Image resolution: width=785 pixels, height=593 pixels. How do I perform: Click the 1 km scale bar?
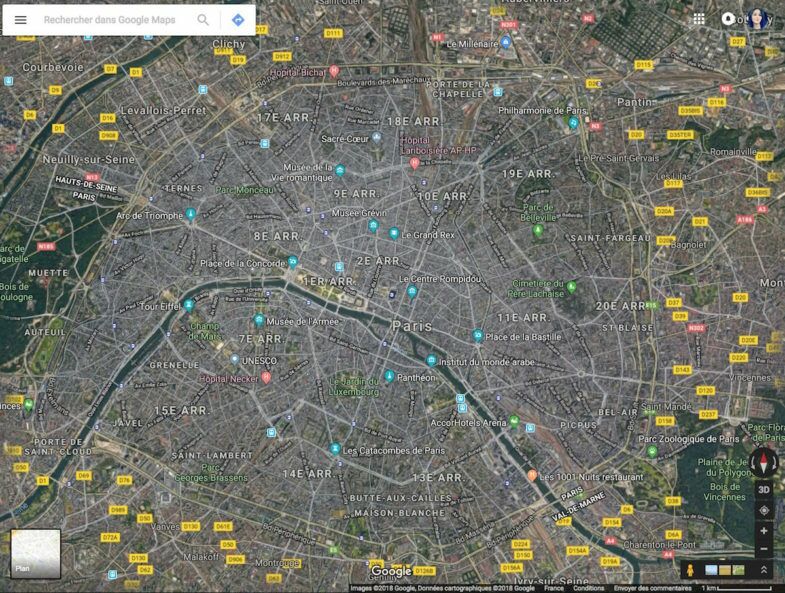tap(737, 588)
